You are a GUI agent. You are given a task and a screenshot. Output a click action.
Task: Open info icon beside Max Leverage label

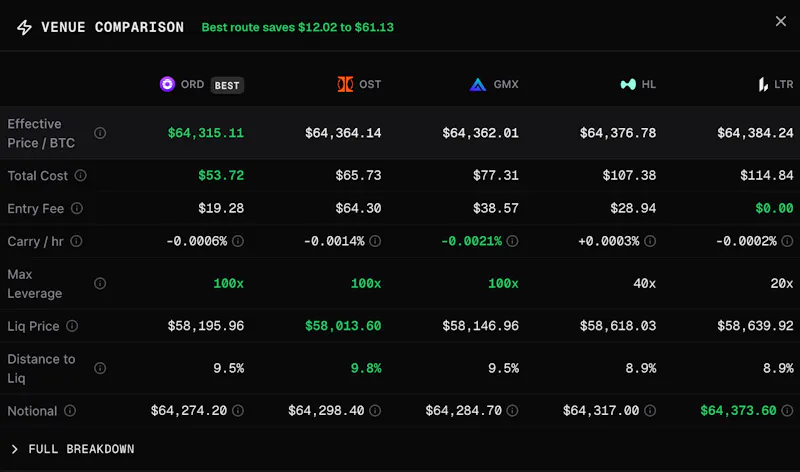(x=100, y=283)
